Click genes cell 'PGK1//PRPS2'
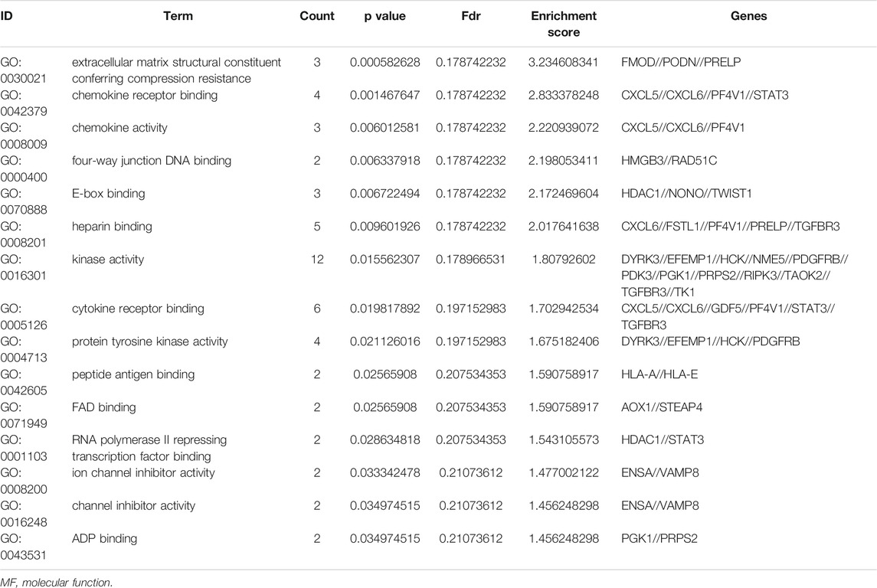 (x=659, y=539)
